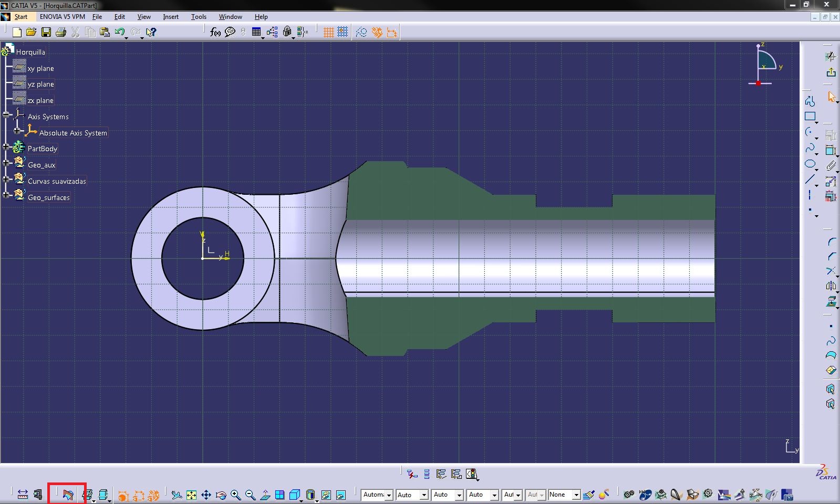The height and width of the screenshot is (504, 840).
Task: Click the Zoom In magnifier
Action: [235, 495]
